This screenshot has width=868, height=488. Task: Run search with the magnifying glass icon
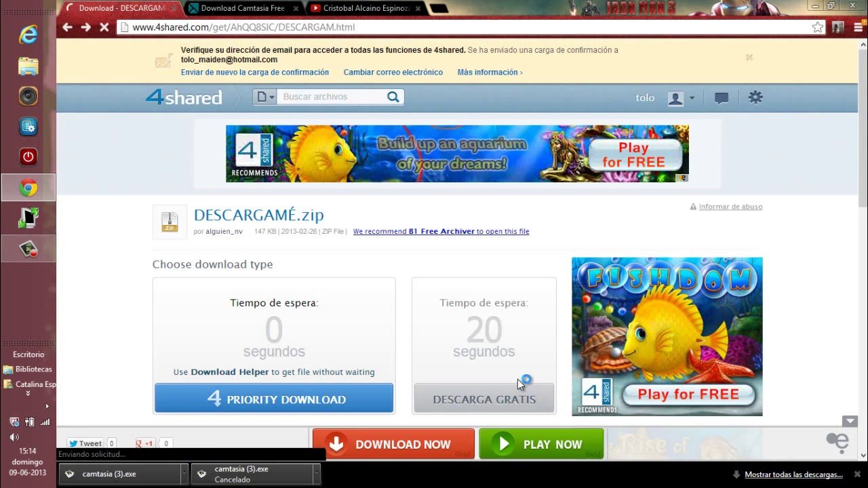[x=393, y=97]
